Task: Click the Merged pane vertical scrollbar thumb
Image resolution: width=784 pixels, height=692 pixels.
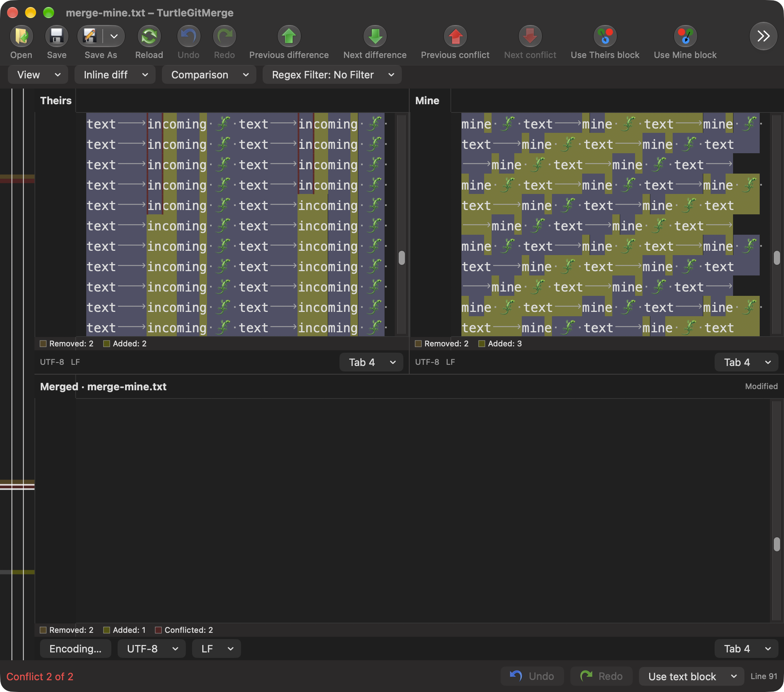Action: (777, 544)
